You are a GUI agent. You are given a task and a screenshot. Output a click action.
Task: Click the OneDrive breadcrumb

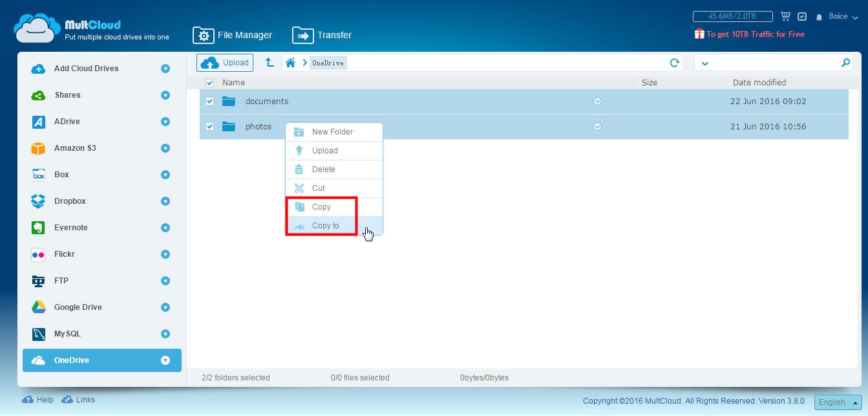(x=328, y=63)
